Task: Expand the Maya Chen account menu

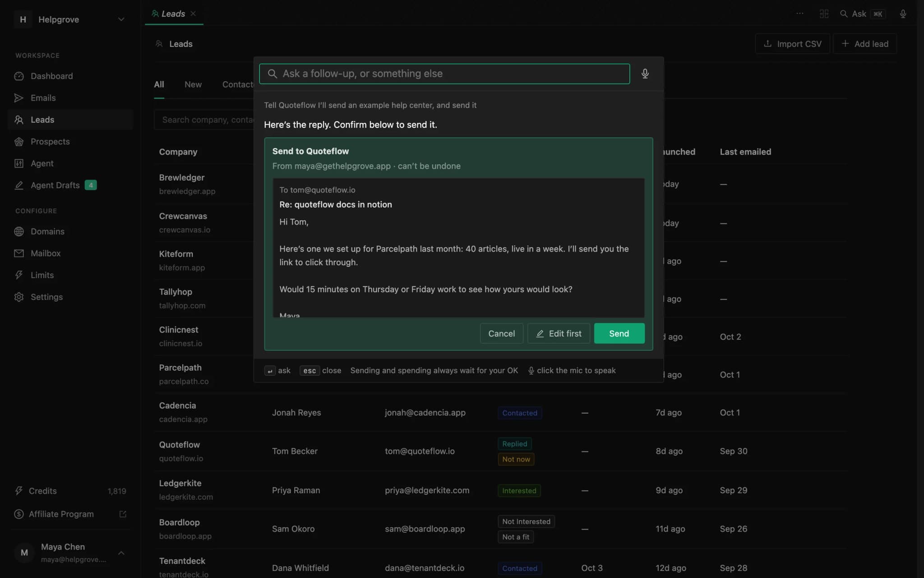Action: [70, 553]
